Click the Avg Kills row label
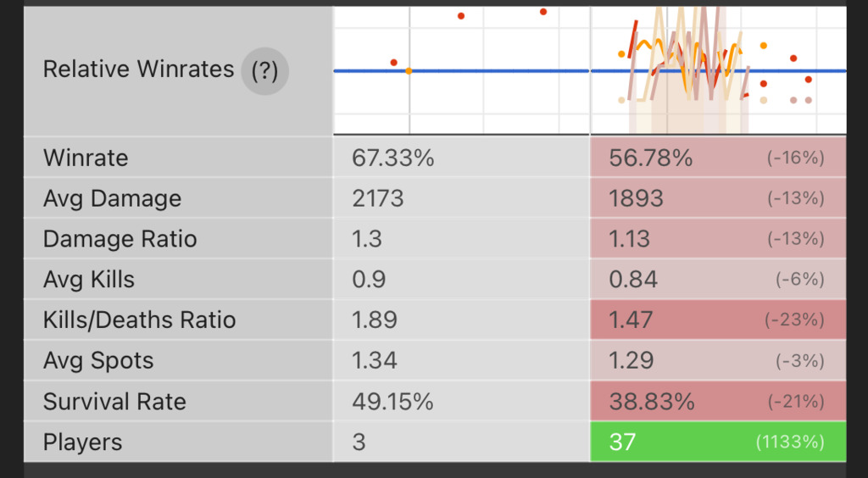 click(x=88, y=280)
